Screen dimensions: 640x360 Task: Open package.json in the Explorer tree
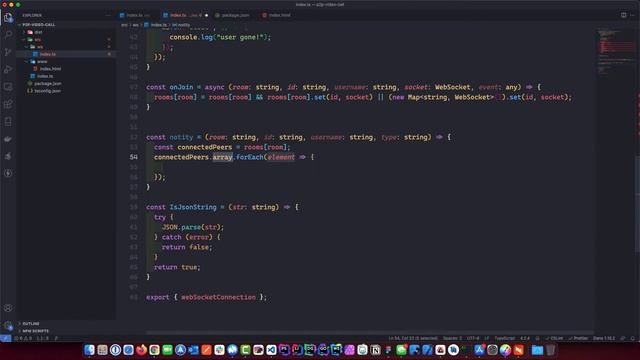[65, 84]
